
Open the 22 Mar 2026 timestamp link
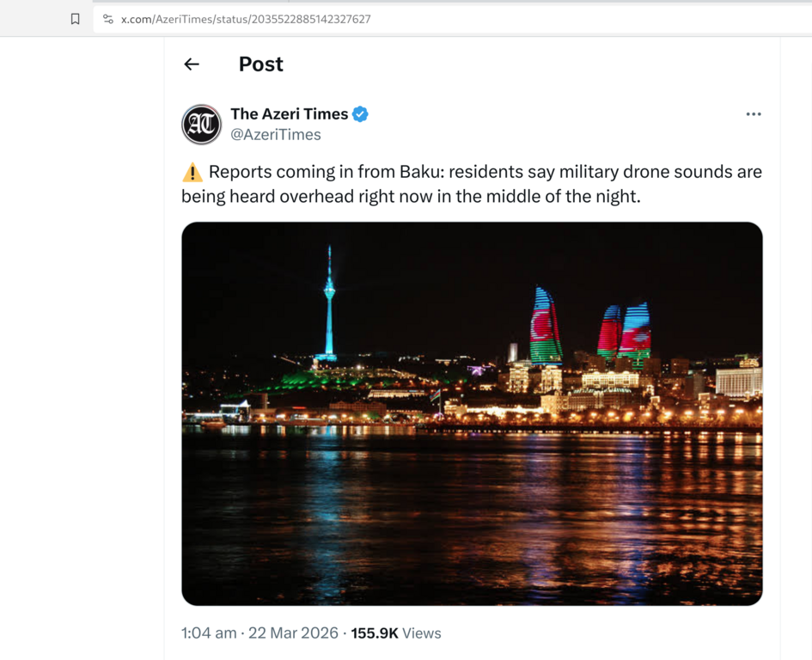pyautogui.click(x=291, y=632)
